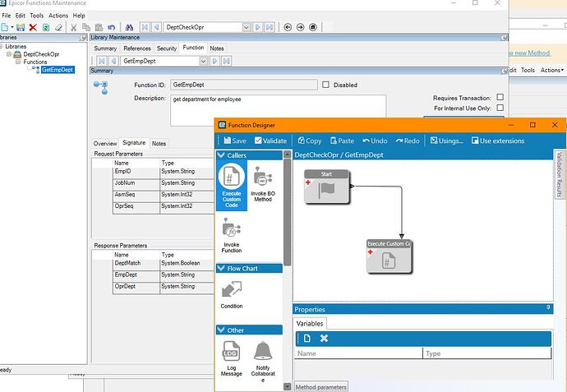
Task: Go to last library record
Action: tap(270, 27)
